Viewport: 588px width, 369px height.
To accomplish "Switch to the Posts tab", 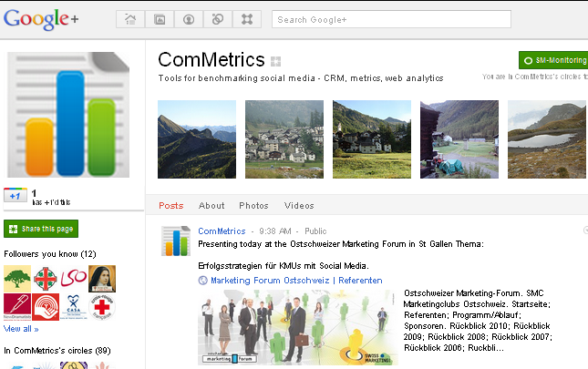I will 171,206.
